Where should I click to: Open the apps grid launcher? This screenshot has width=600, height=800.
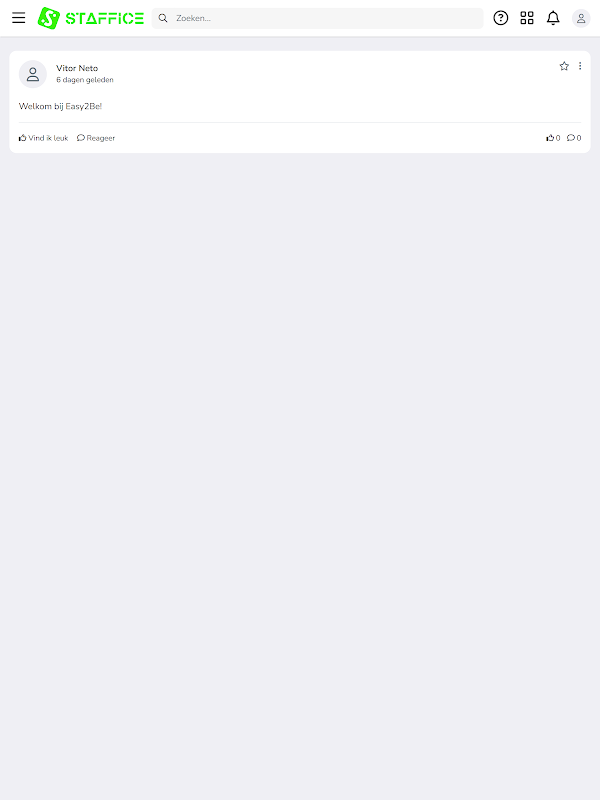point(527,18)
